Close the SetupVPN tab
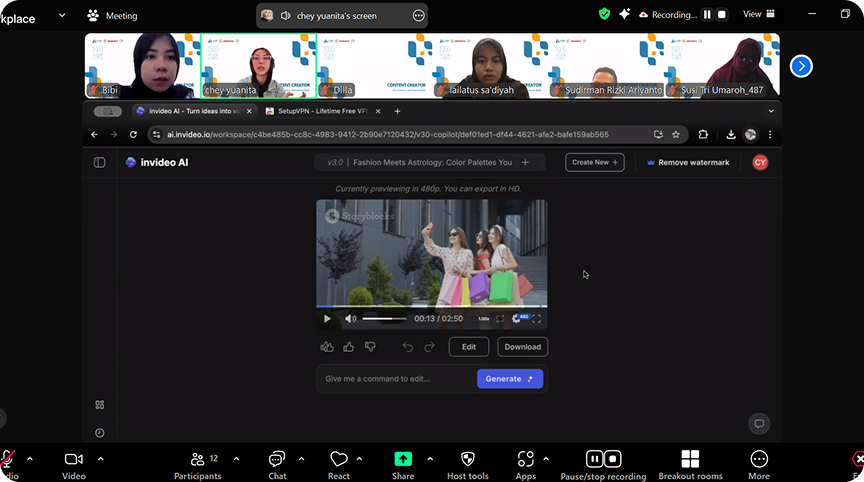Image resolution: width=864 pixels, height=482 pixels. 378,111
